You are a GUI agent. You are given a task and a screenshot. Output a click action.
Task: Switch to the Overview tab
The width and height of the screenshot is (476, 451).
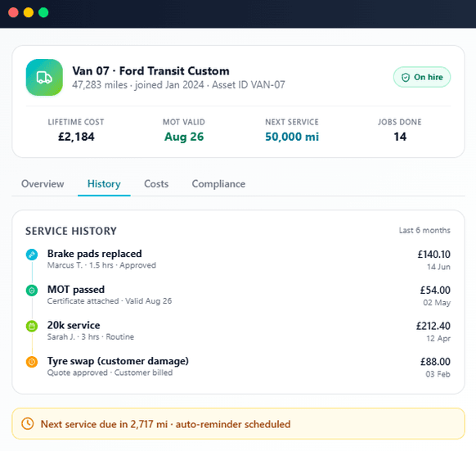43,184
